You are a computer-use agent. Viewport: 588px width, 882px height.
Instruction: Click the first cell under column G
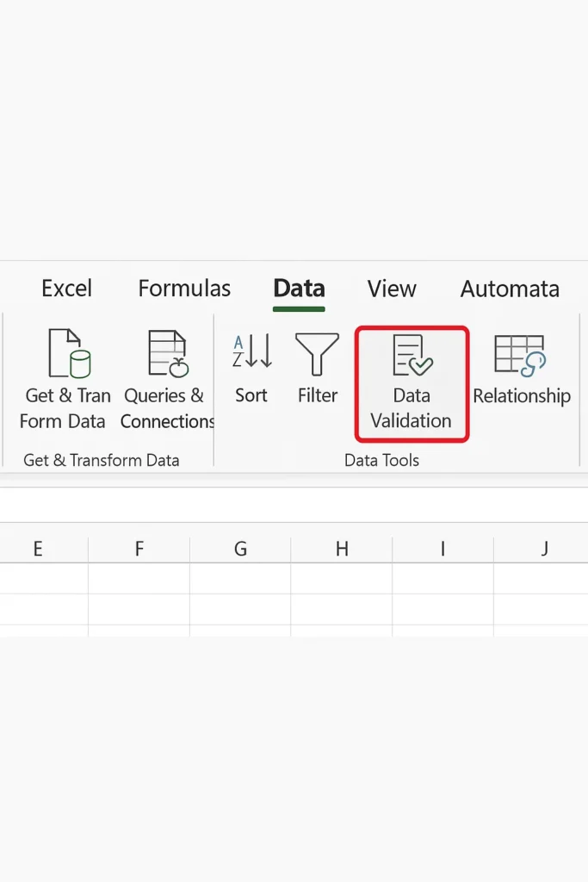tap(240, 578)
